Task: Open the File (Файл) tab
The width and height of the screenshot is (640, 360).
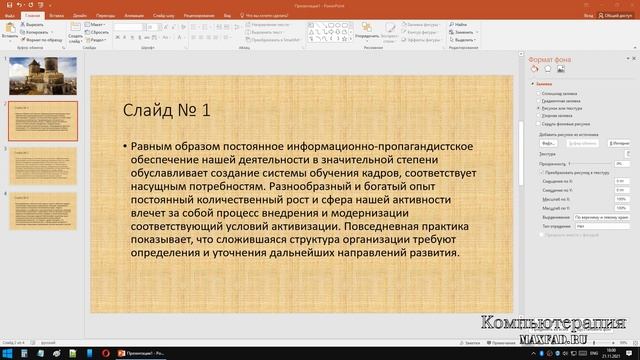Action: tap(10, 16)
